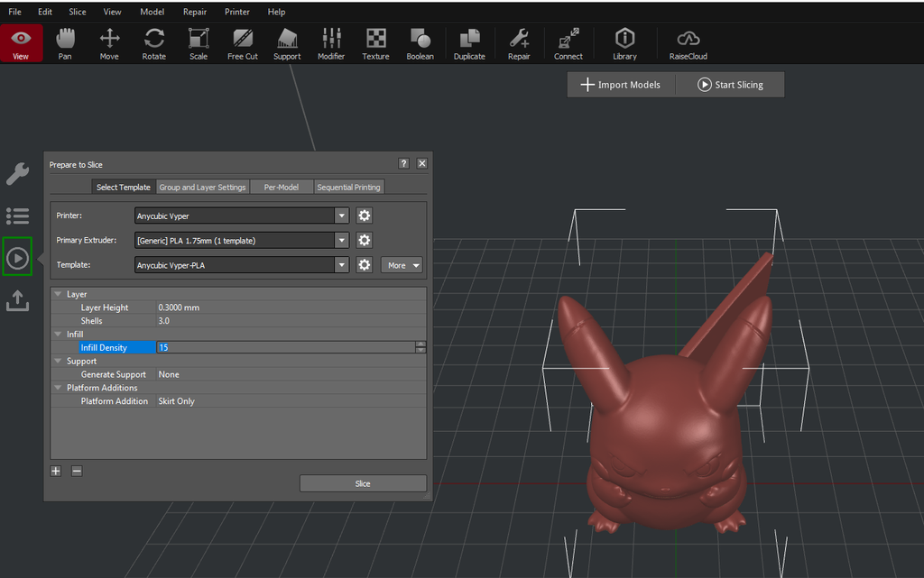Open the wrench settings icon in left sidebar

[x=18, y=173]
